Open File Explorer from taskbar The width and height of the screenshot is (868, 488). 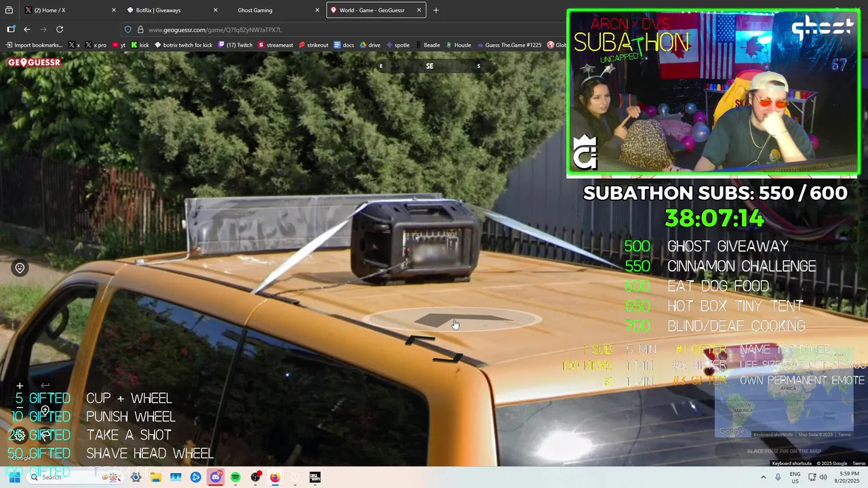(x=156, y=477)
